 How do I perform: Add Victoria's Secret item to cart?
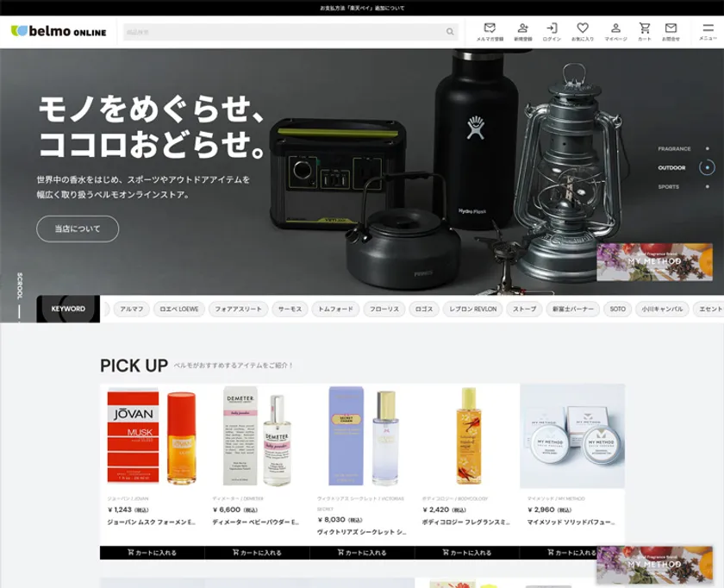click(363, 553)
